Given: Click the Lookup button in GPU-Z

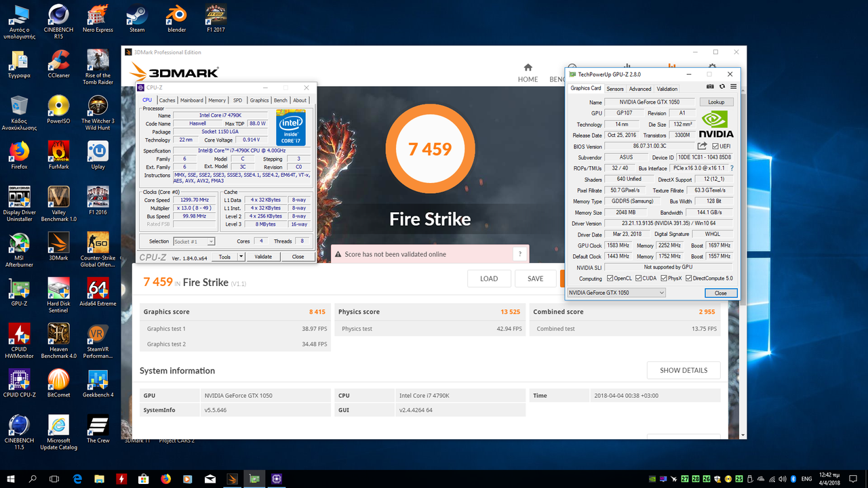Looking at the screenshot, I should pyautogui.click(x=716, y=102).
